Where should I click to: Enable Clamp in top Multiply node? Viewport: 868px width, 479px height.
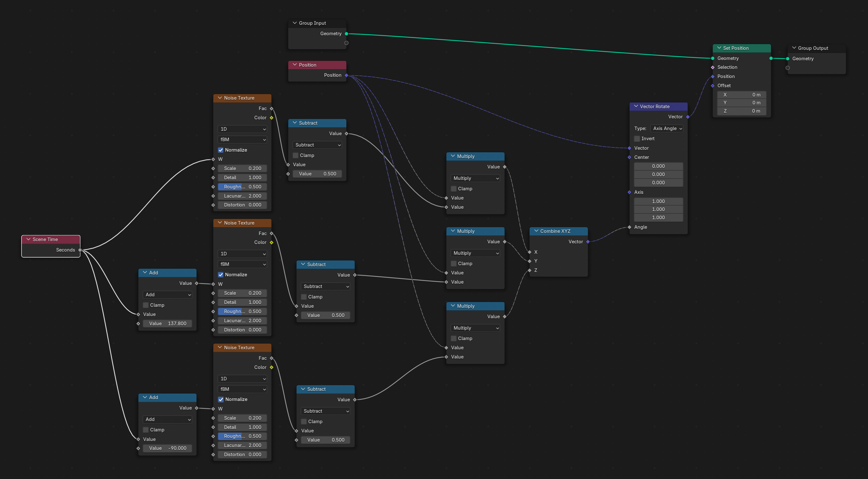point(454,189)
